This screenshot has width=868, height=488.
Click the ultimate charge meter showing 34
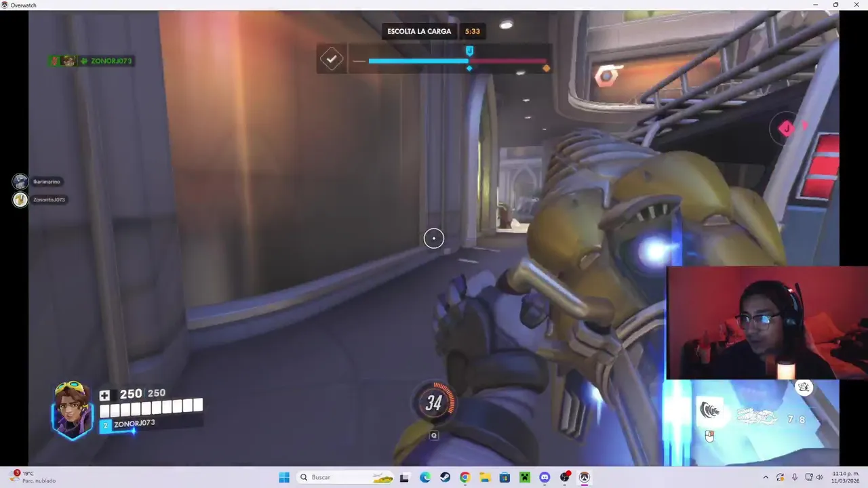434,403
